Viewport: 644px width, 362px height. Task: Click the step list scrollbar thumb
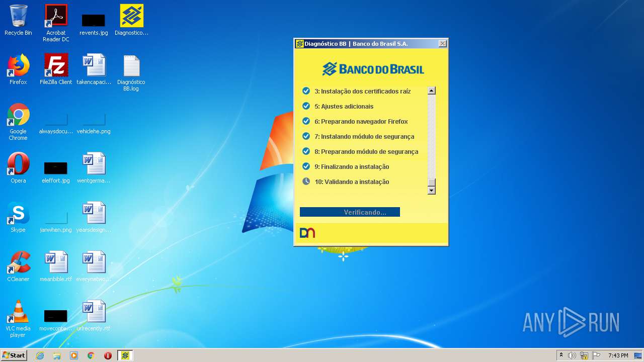click(x=431, y=182)
